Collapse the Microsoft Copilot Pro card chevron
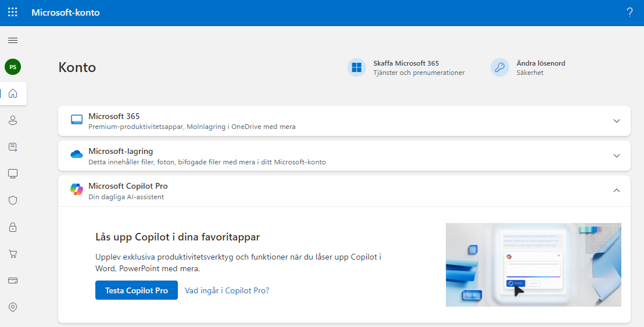 [617, 191]
